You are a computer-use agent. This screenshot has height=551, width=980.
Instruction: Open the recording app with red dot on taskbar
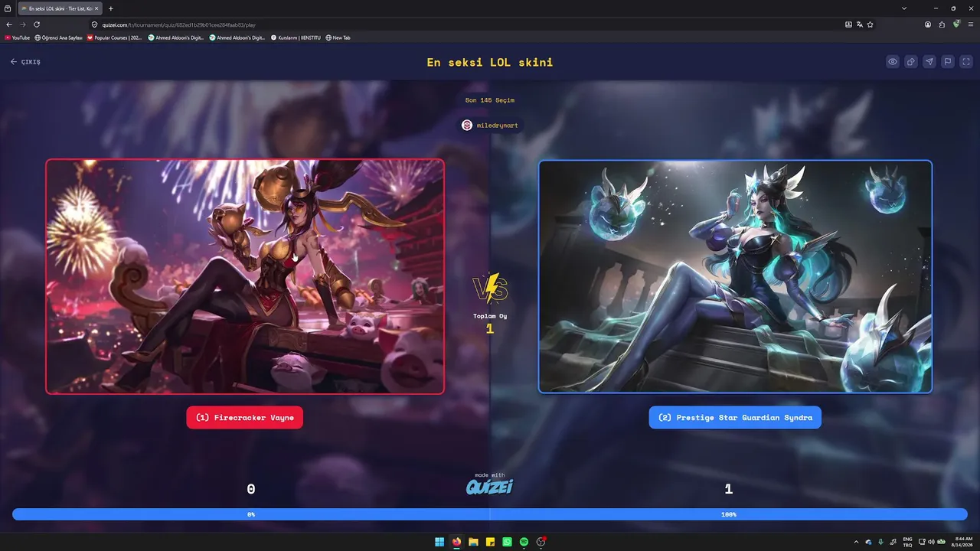[x=541, y=542]
